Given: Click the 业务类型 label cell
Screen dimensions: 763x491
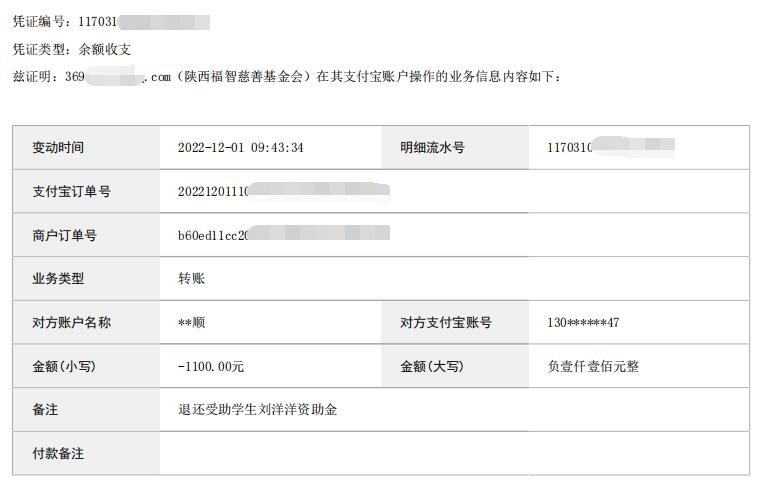Looking at the screenshot, I should click(86, 279).
